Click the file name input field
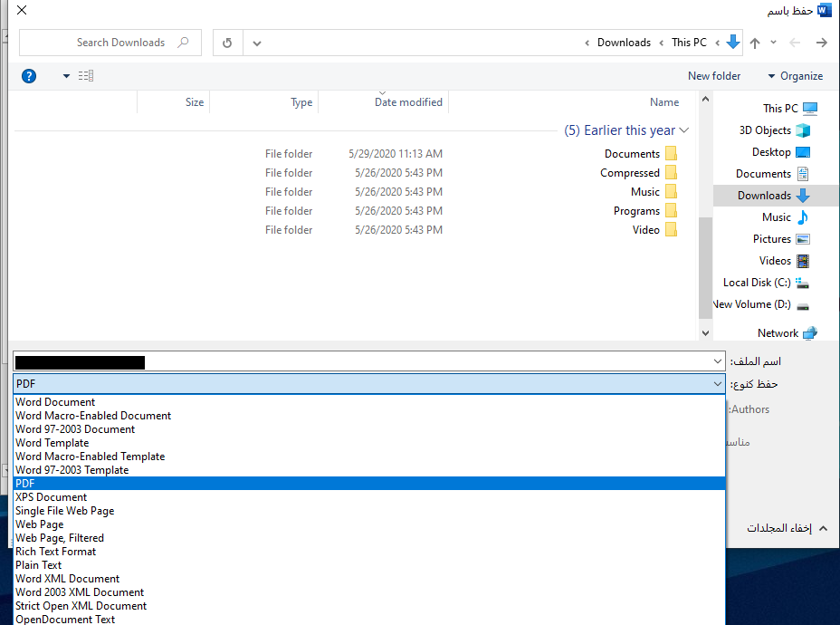The width and height of the screenshot is (840, 625). [x=369, y=361]
